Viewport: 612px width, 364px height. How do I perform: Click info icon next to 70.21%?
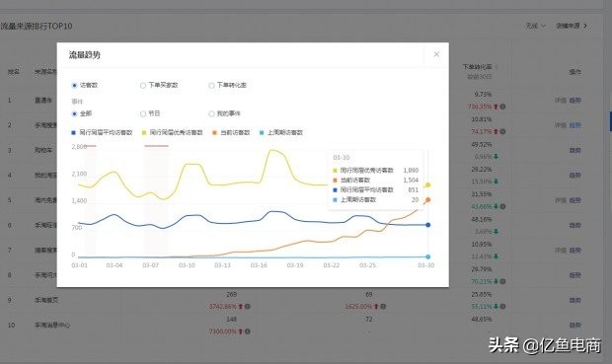click(502, 281)
